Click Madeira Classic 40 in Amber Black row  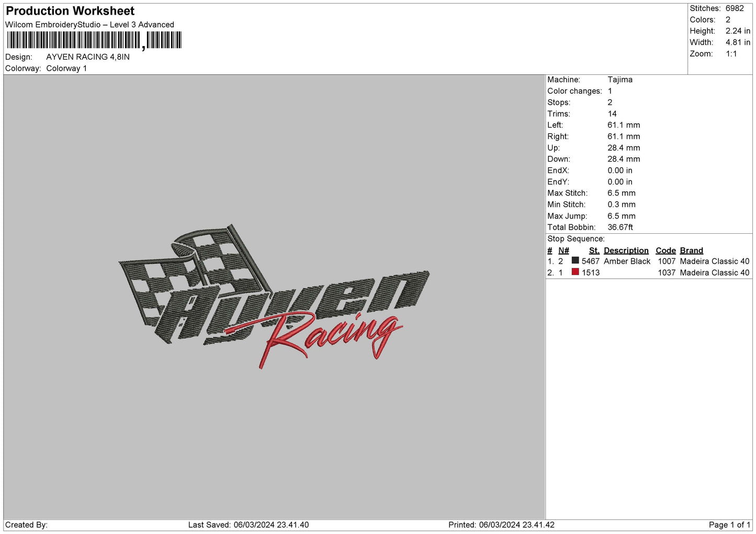(x=715, y=261)
